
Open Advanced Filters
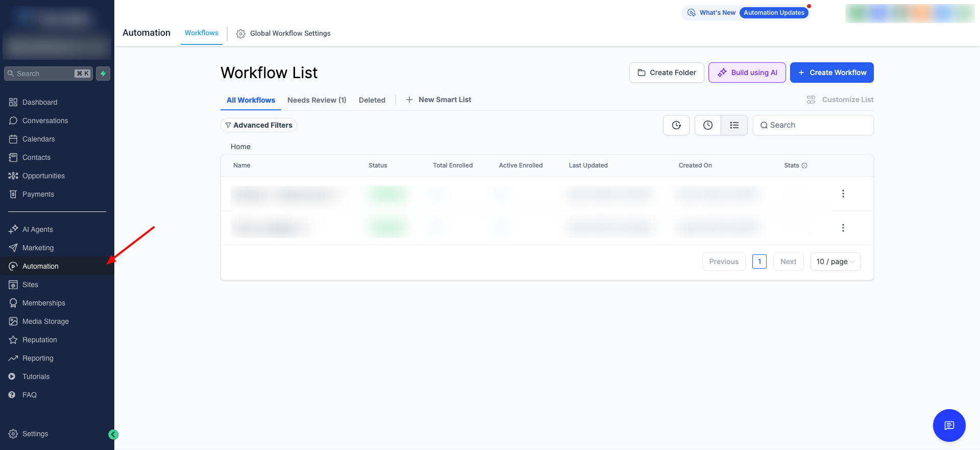[259, 125]
